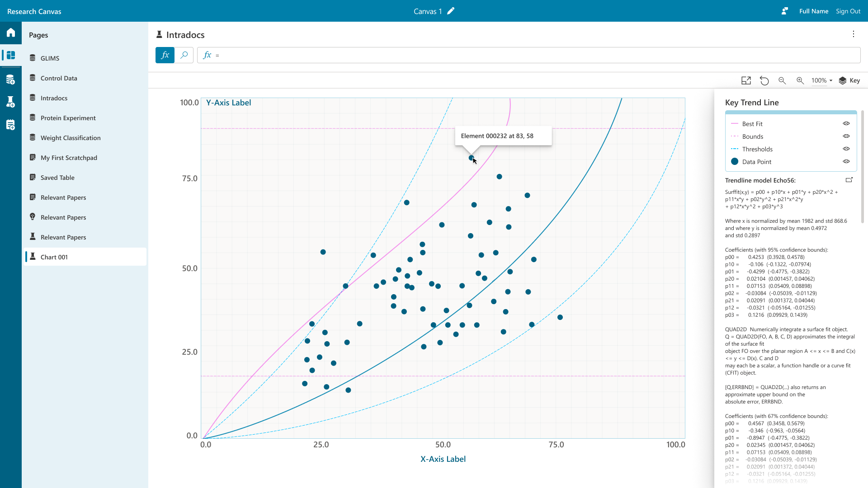Switch to the search mode button
The height and width of the screenshot is (488, 868).
pyautogui.click(x=184, y=55)
